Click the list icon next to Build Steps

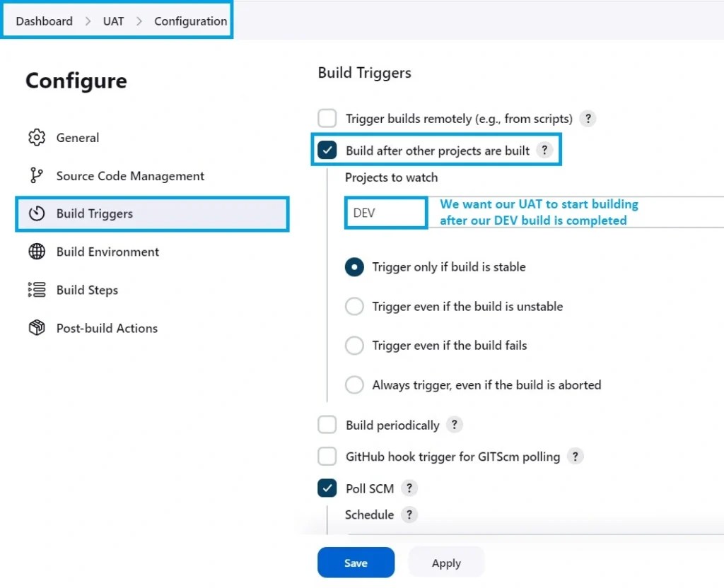pyautogui.click(x=36, y=290)
